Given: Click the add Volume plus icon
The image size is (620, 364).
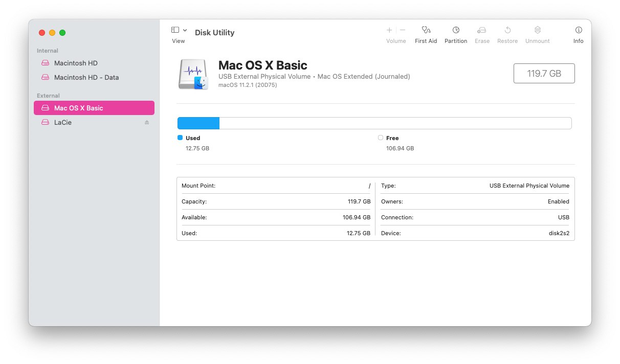Looking at the screenshot, I should click(x=389, y=30).
